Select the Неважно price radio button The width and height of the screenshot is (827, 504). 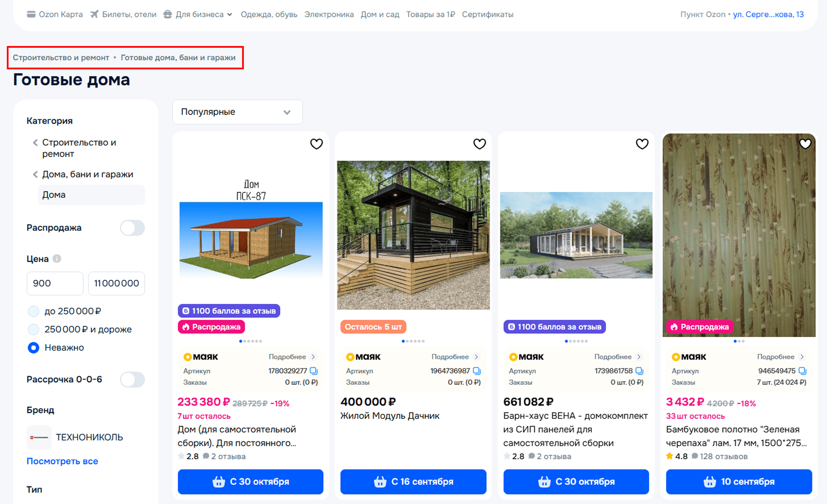[33, 348]
